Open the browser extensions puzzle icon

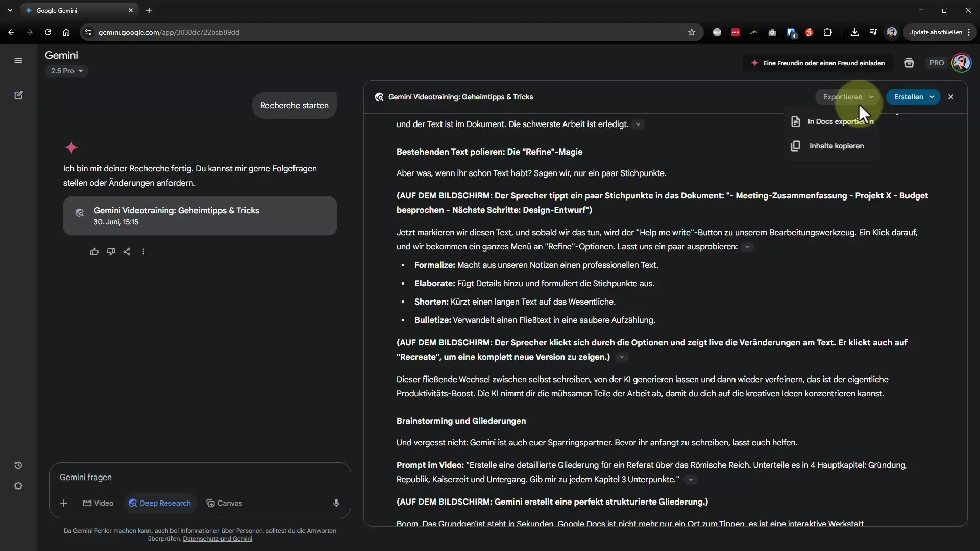828,32
